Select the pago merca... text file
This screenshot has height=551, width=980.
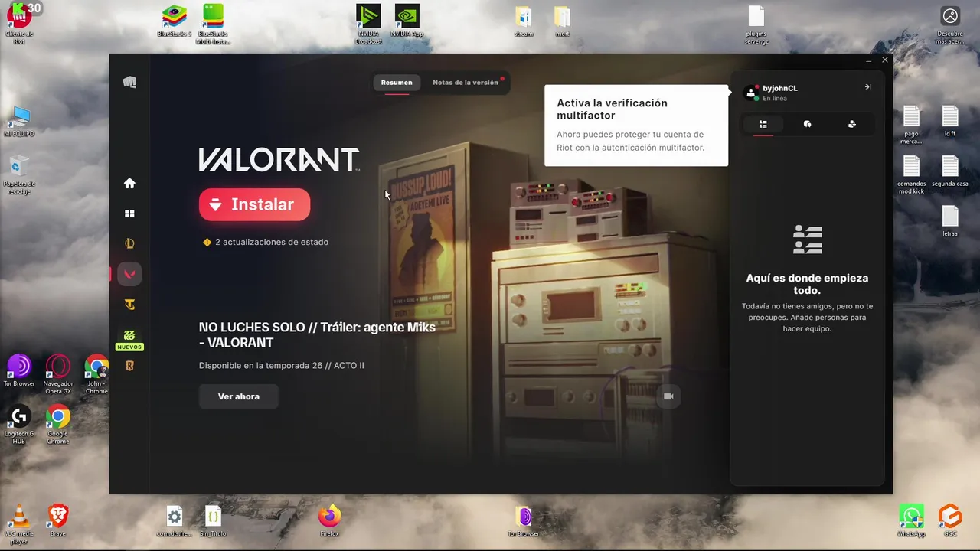click(x=911, y=125)
